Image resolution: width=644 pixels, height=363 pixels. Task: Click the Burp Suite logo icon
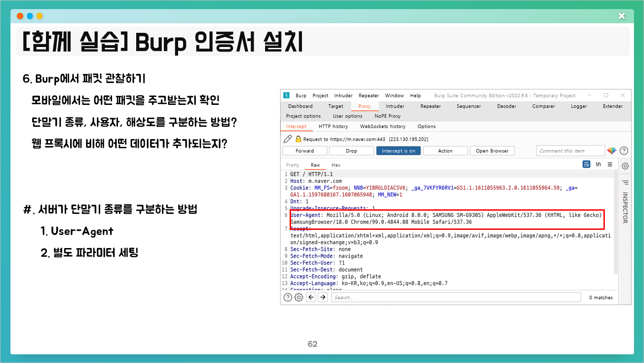[x=286, y=95]
